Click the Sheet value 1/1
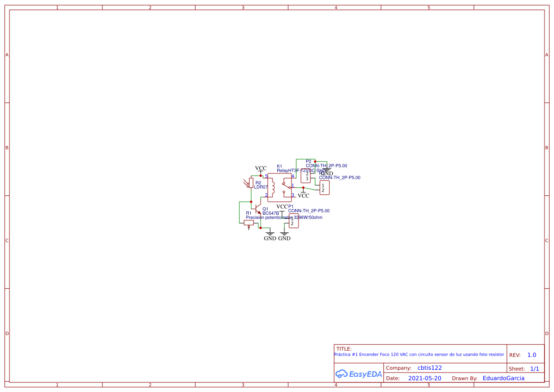This screenshot has height=392, width=554. 535,368
